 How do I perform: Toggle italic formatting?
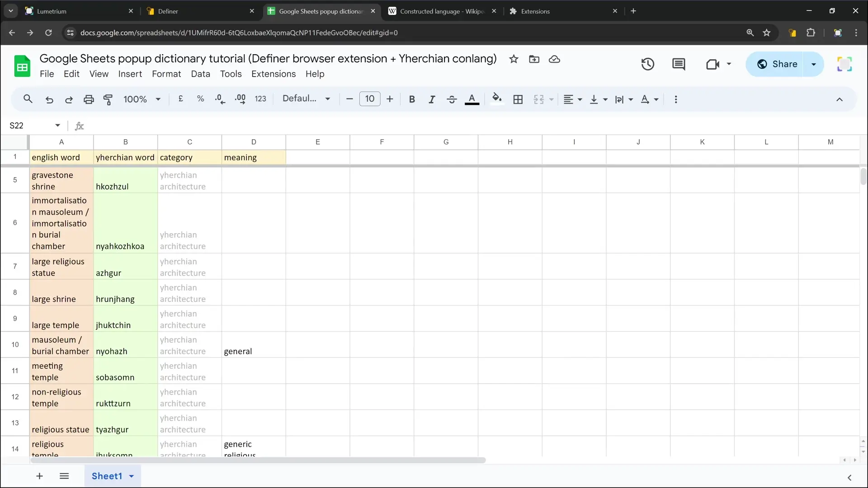[432, 99]
